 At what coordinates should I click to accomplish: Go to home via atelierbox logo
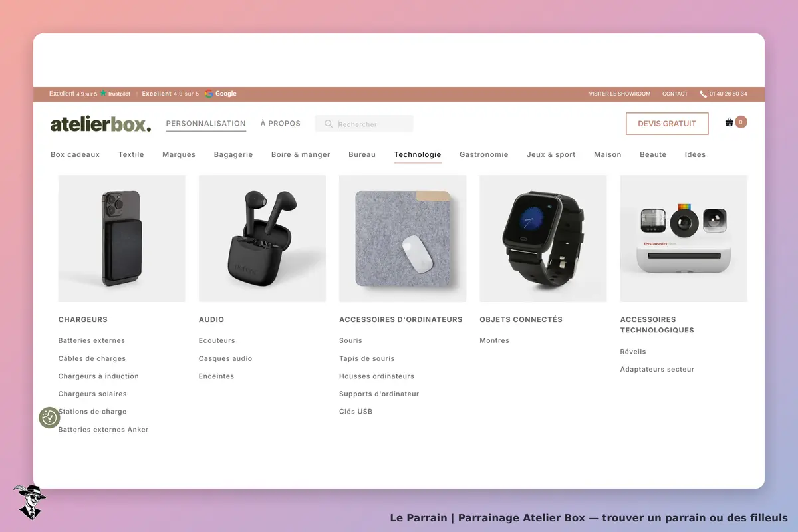[101, 124]
